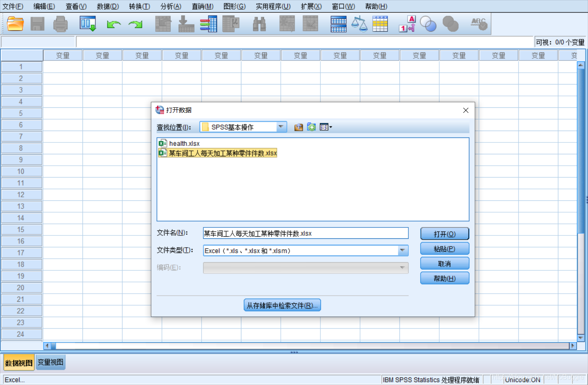The height and width of the screenshot is (385, 588).
Task: Click the file name input field
Action: click(x=306, y=233)
